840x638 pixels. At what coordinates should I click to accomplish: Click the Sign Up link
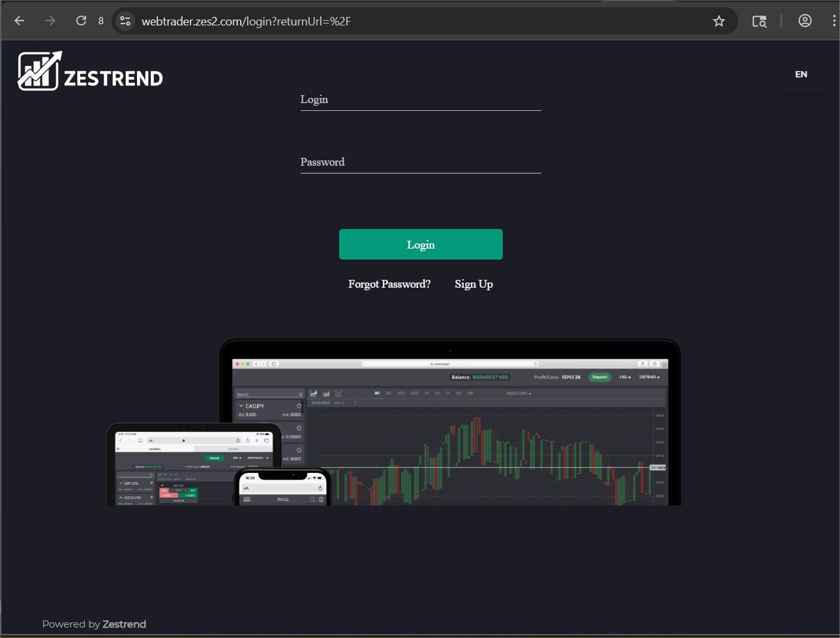(473, 284)
